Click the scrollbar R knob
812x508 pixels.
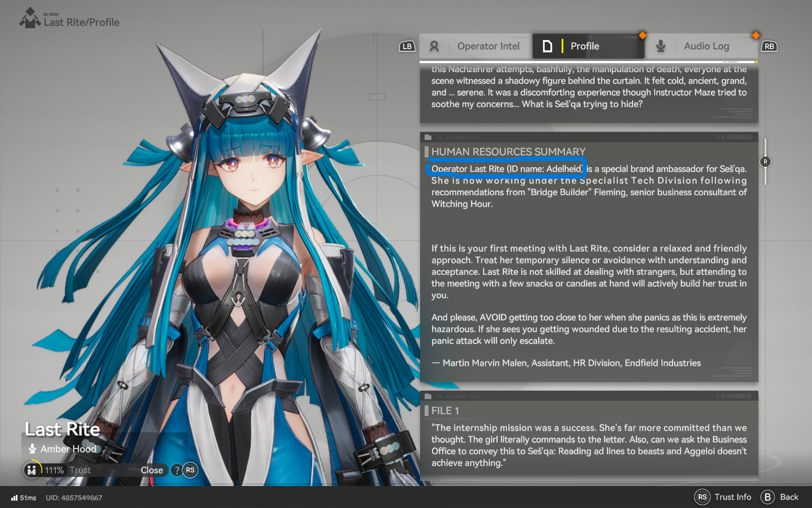coord(765,162)
